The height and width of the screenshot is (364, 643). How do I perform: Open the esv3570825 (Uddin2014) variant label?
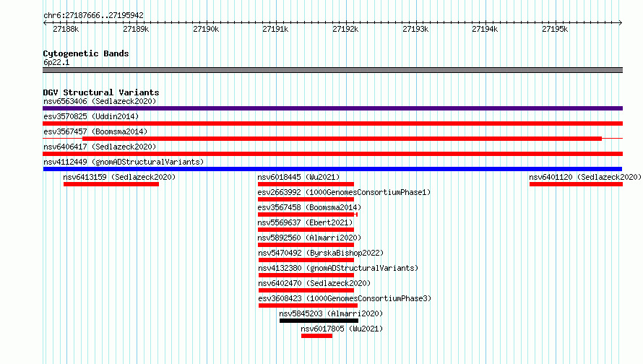91,116
